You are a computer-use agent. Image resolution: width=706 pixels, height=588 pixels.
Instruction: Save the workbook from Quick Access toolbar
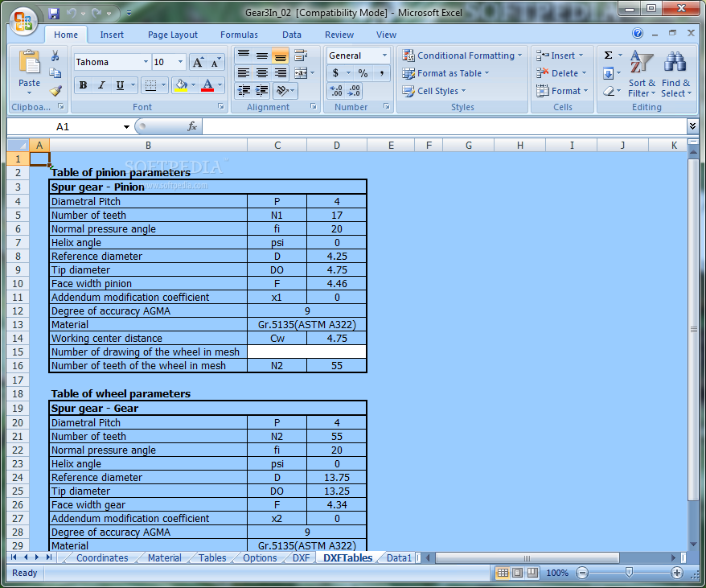(54, 13)
